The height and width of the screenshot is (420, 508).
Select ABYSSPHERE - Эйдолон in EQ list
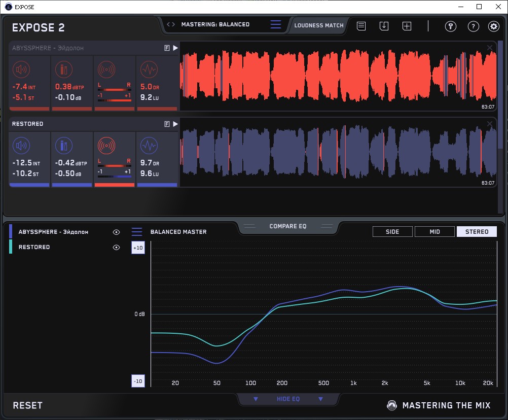(x=53, y=232)
